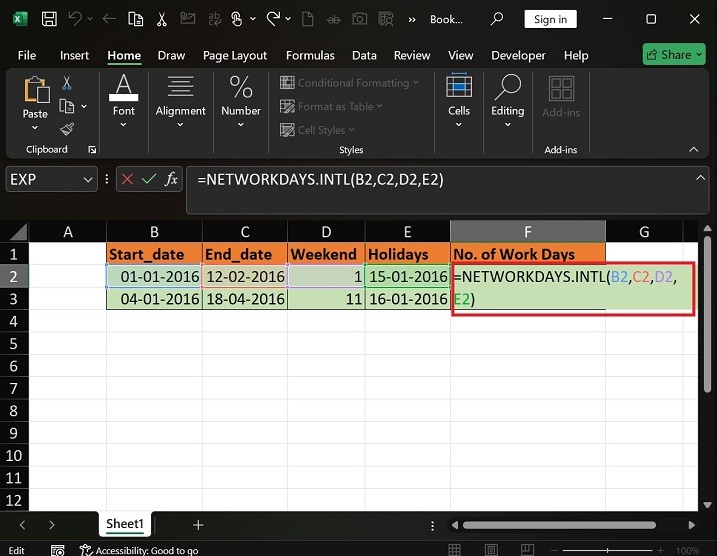Viewport: 717px width, 556px height.
Task: Click the Undo arrow icon
Action: (75, 19)
